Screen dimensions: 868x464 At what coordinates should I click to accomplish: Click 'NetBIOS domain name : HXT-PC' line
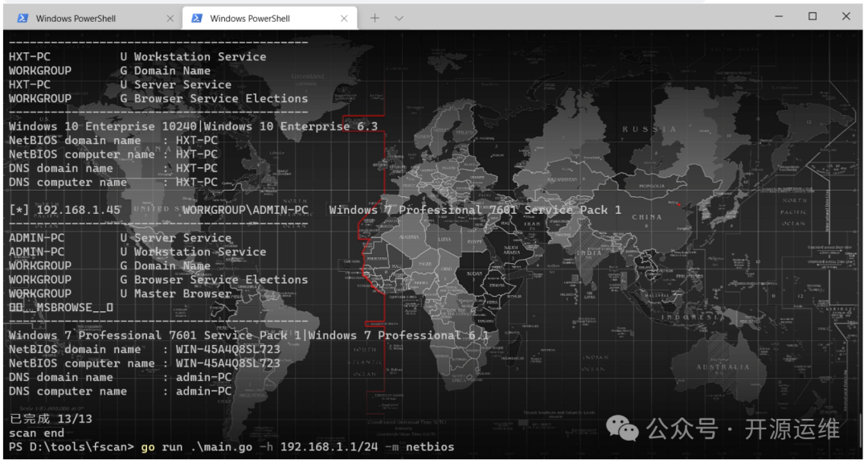pyautogui.click(x=113, y=140)
